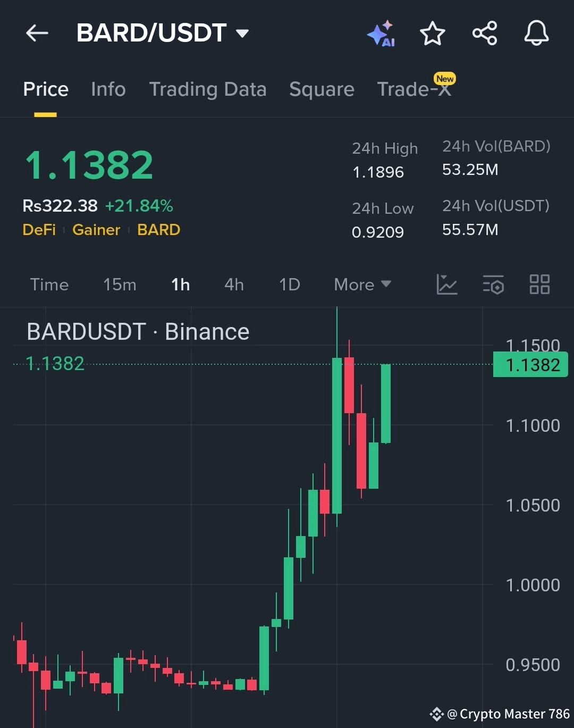This screenshot has height=728, width=574.
Task: Tap the +21.84% change value
Action: click(x=139, y=206)
